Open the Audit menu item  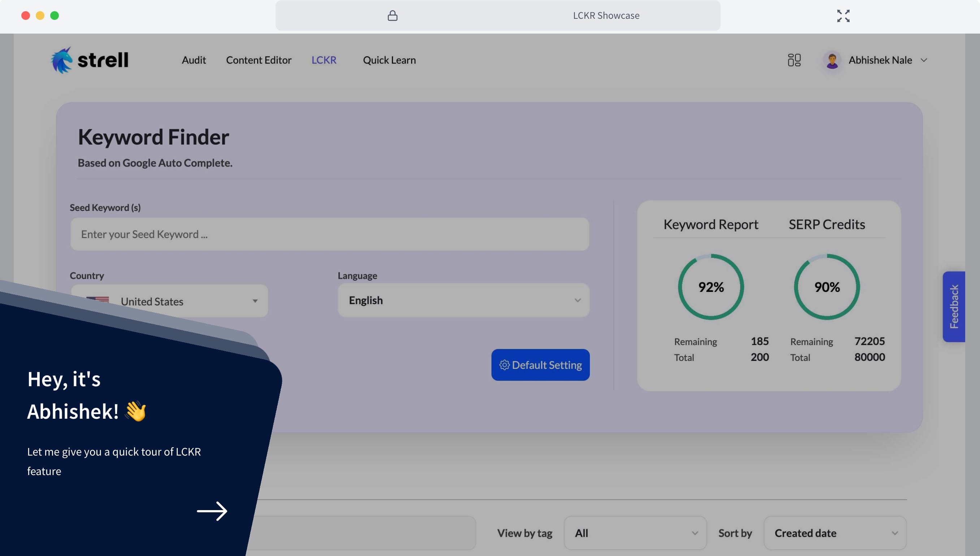[194, 60]
